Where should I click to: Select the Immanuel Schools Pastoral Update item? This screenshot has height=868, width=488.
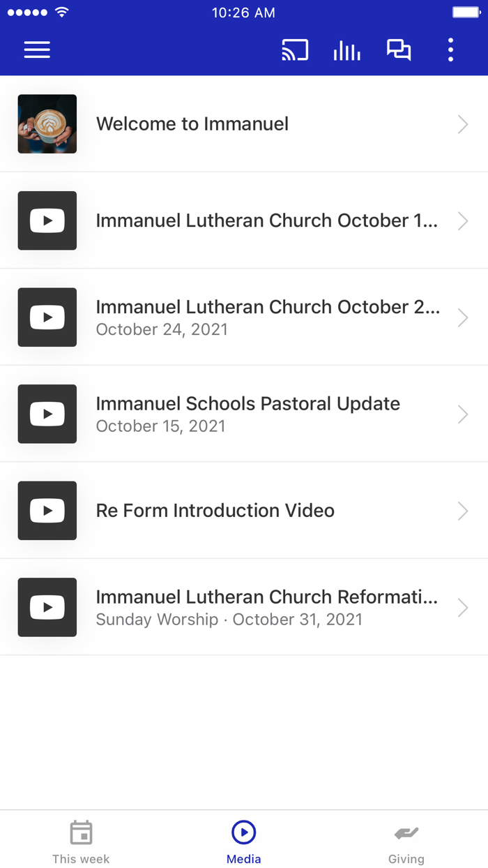pyautogui.click(x=244, y=414)
